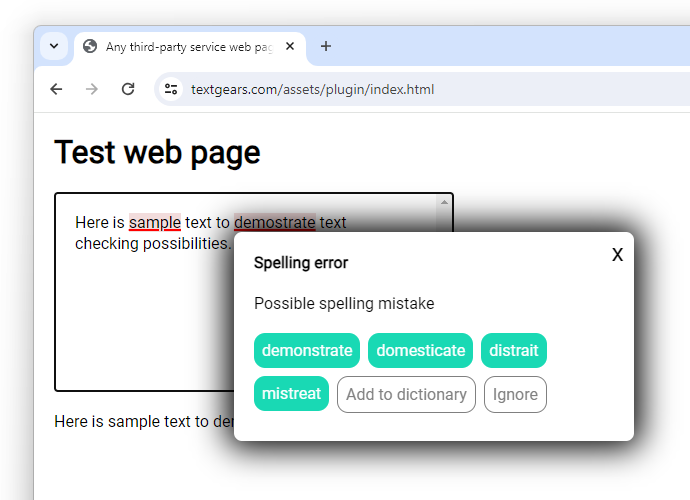View site information icon in address bar
Screen dimensions: 690x500
point(171,89)
